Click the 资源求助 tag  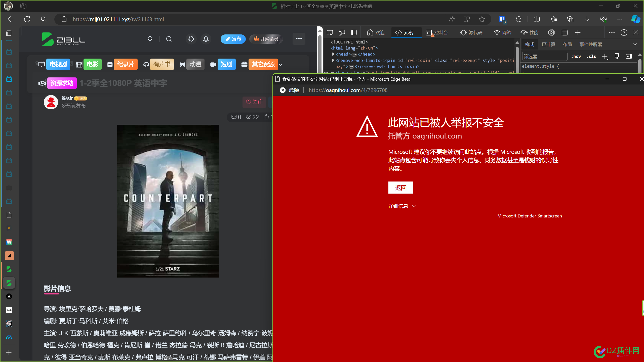click(x=62, y=83)
